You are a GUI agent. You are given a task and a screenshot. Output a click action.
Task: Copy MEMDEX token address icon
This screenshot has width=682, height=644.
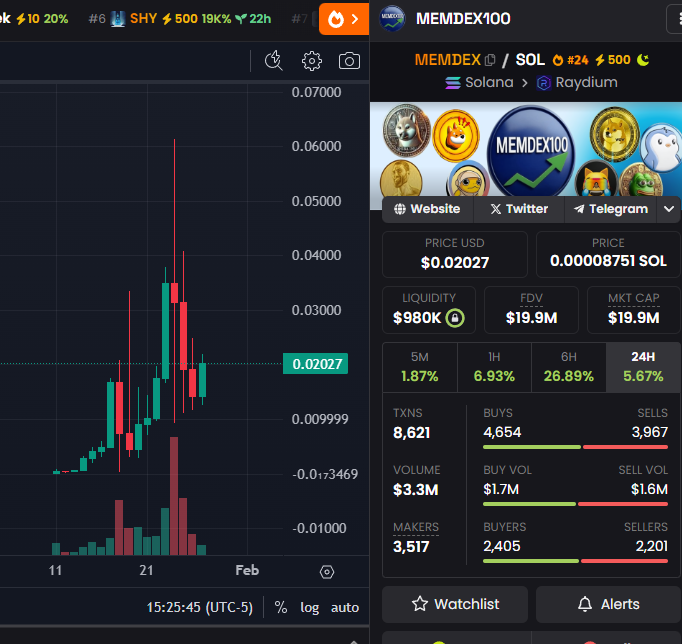(x=490, y=60)
